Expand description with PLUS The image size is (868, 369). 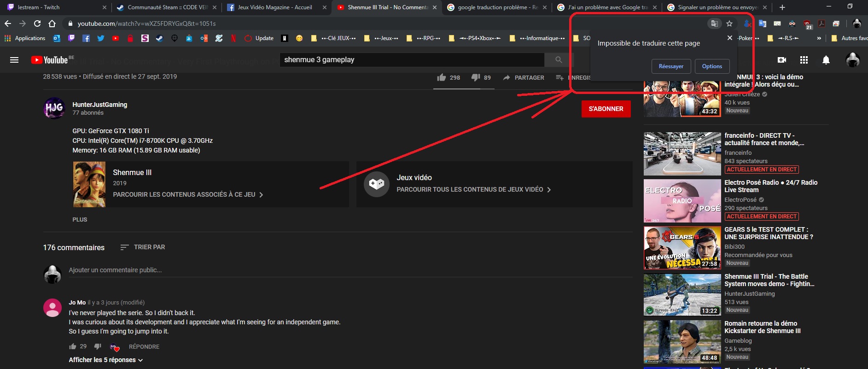click(x=80, y=220)
